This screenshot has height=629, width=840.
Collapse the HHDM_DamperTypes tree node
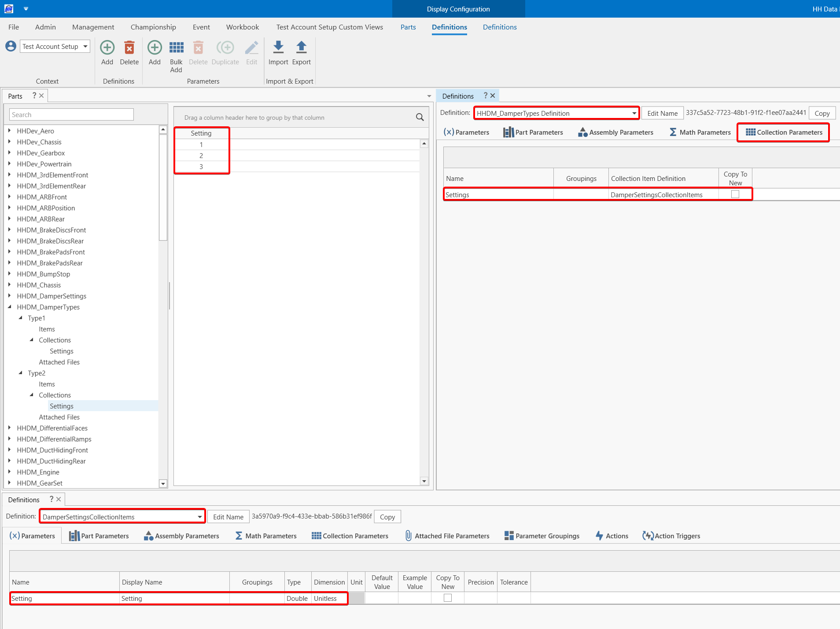pyautogui.click(x=9, y=307)
